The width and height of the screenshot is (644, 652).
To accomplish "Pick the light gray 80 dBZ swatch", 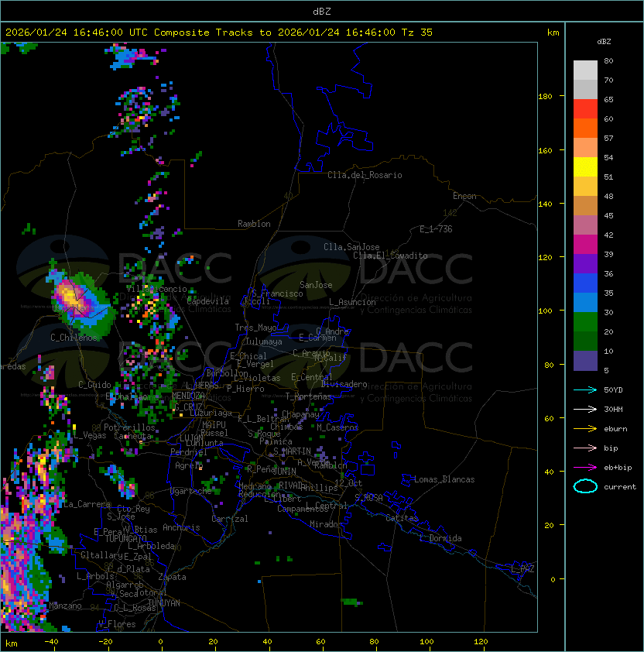I will (585, 70).
